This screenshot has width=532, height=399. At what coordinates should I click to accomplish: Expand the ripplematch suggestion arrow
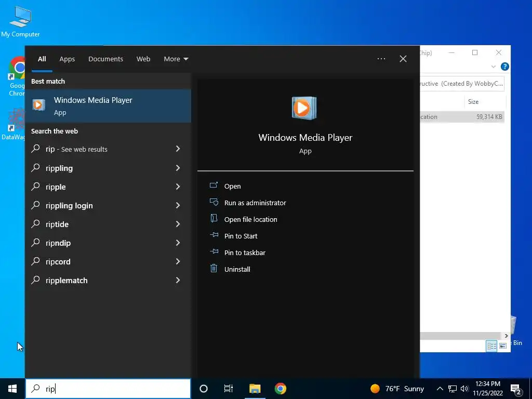pyautogui.click(x=178, y=280)
